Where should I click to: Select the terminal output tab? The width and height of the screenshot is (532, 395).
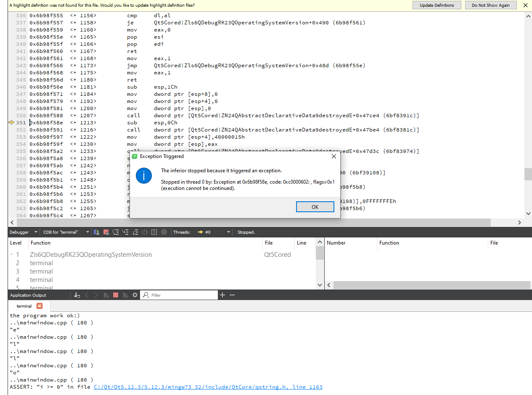click(x=24, y=306)
